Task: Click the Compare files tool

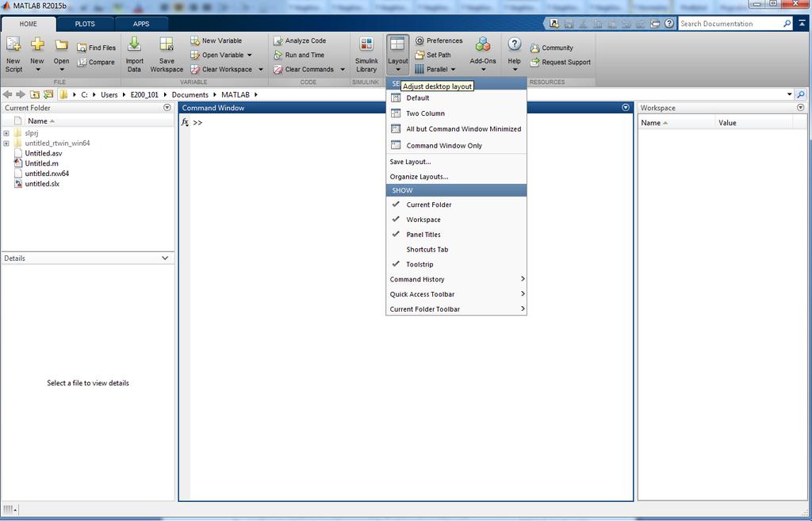Action: tap(96, 62)
